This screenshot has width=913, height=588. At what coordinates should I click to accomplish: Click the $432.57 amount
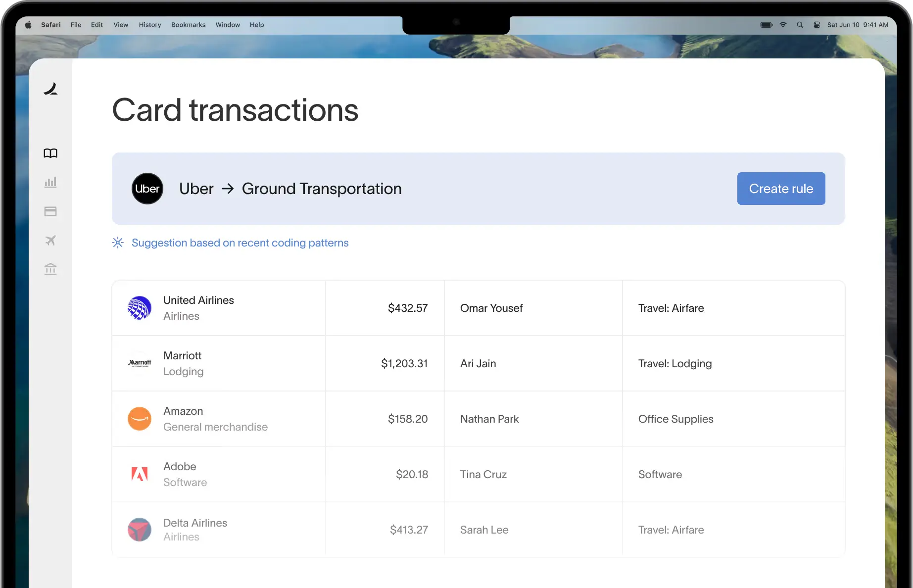(x=408, y=308)
